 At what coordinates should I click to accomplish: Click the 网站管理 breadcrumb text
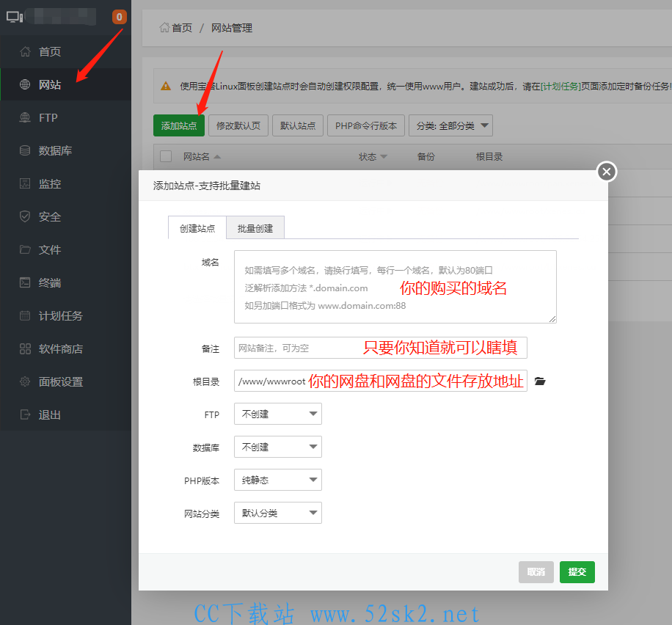coord(231,28)
